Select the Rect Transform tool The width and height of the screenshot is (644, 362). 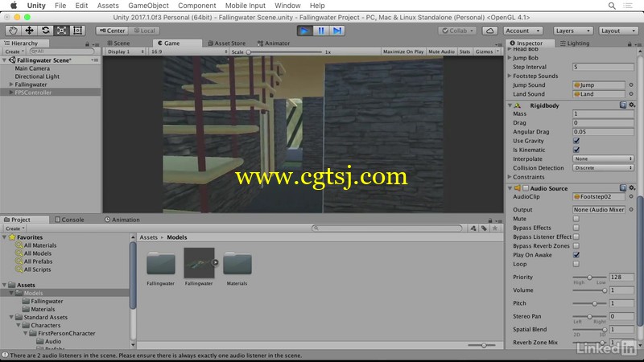[77, 31]
